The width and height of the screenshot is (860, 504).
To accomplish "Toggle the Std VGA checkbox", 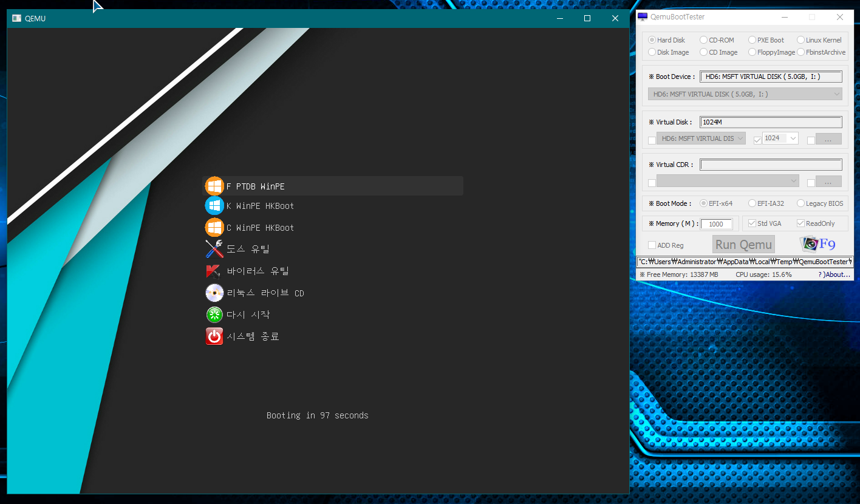I will click(x=752, y=223).
